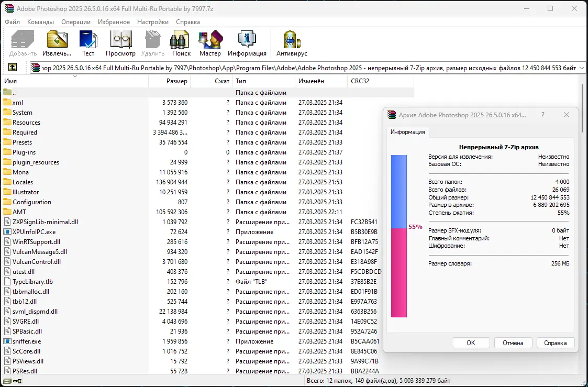Open the Plug-ins folder

[x=23, y=152]
